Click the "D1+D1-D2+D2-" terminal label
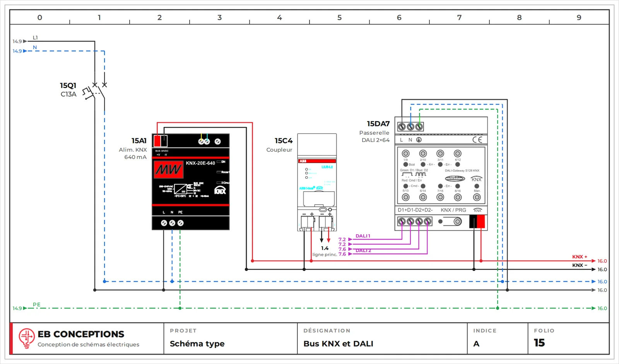The width and height of the screenshot is (619, 364). (x=415, y=210)
